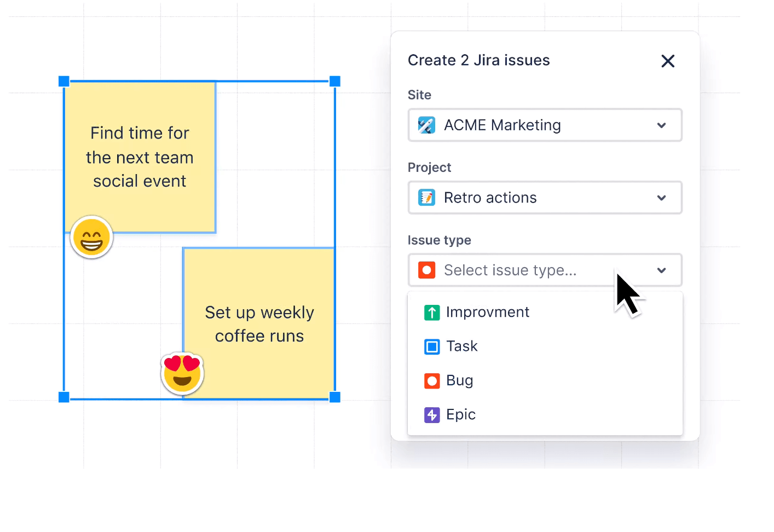Choose Improvment from the issue type list

pyautogui.click(x=487, y=313)
